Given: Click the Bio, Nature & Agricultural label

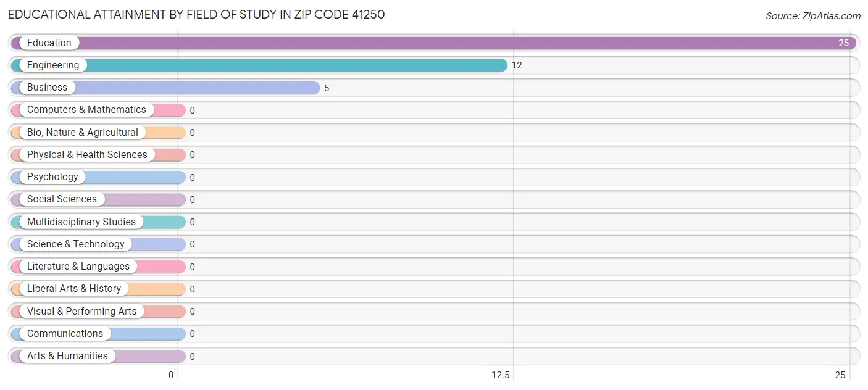Looking at the screenshot, I should (x=83, y=132).
